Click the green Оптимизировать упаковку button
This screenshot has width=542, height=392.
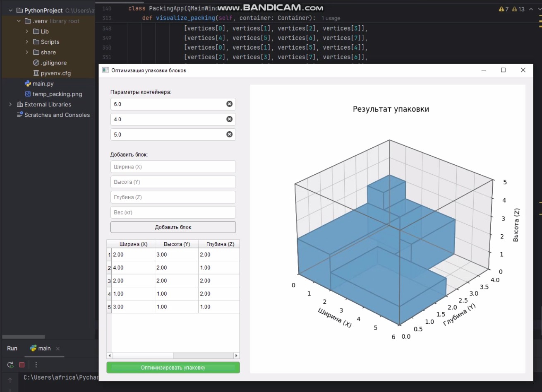pos(173,368)
